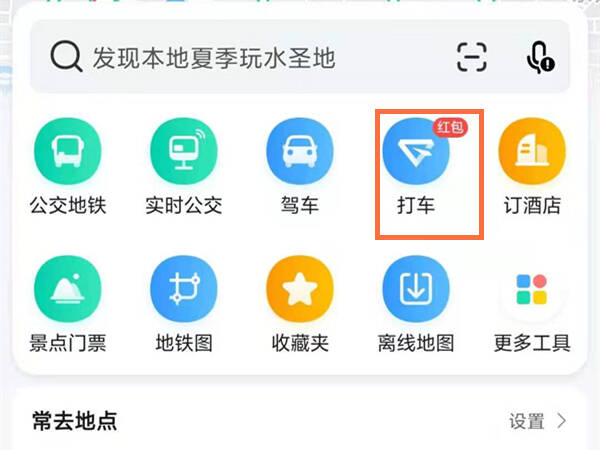Choose the 订酒店 hotel icon
Viewport: 600px width, 450px height.
click(532, 151)
